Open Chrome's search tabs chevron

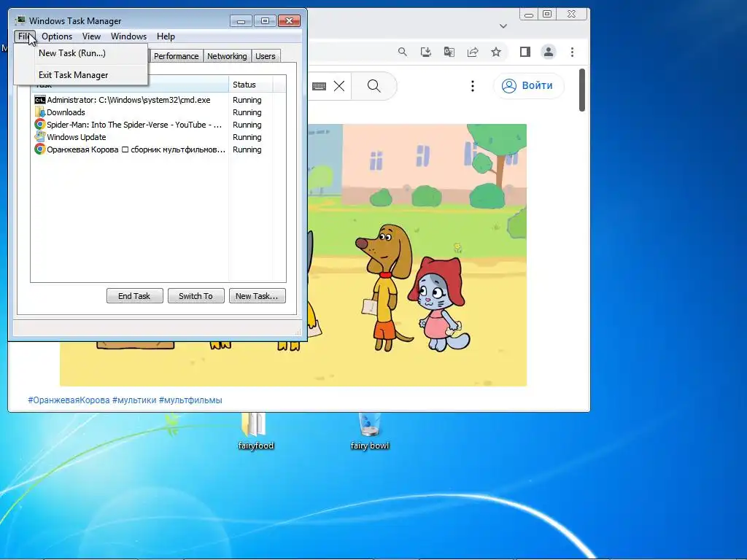pyautogui.click(x=503, y=26)
